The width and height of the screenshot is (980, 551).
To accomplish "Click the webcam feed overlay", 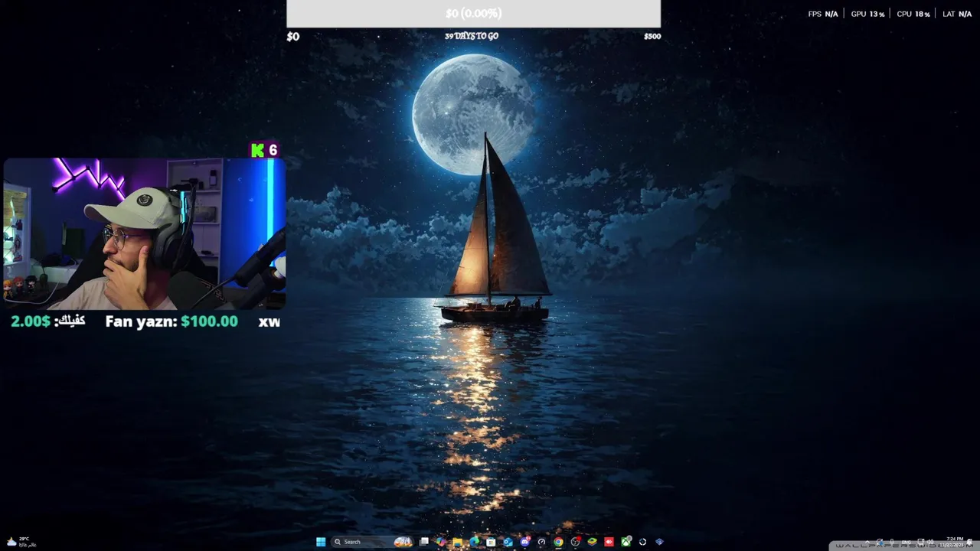I will (145, 234).
